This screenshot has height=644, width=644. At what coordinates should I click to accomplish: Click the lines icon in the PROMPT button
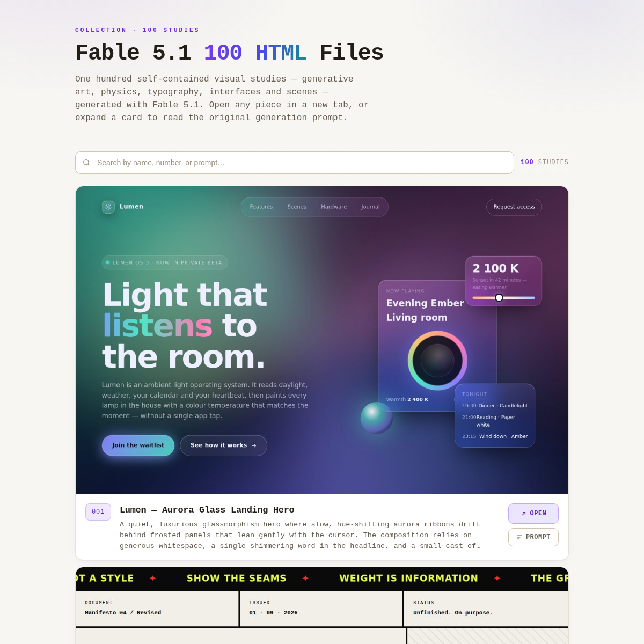pos(519,537)
